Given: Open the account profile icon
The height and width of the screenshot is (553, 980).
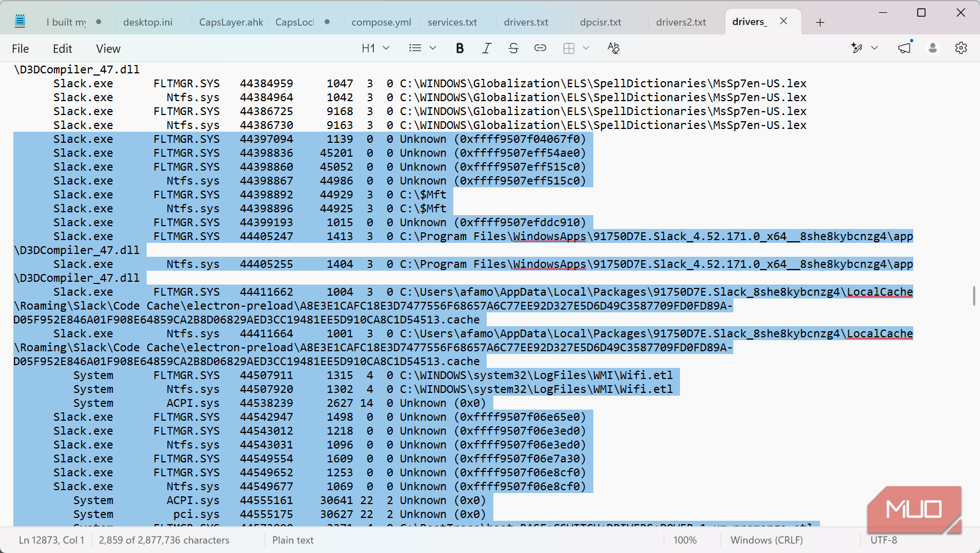Looking at the screenshot, I should point(933,48).
